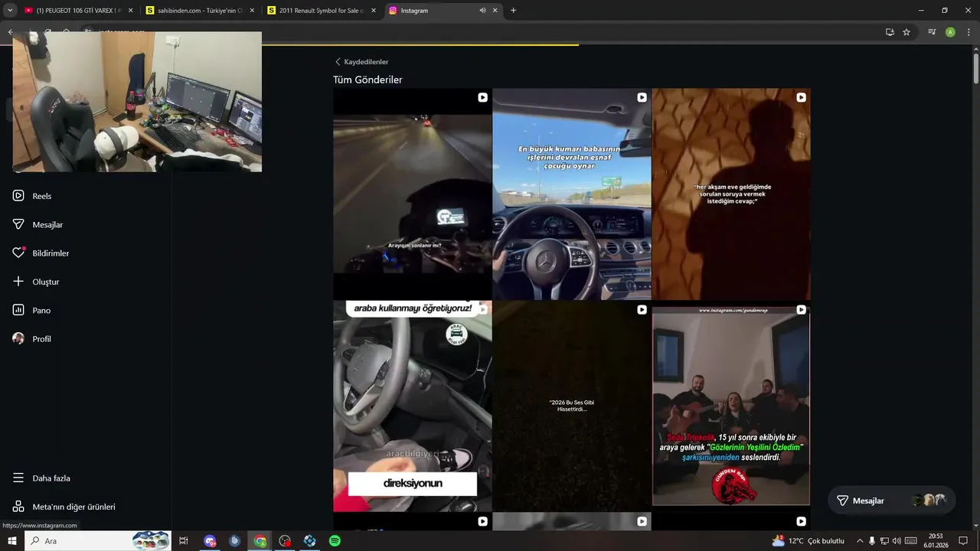
Task: Open the Gündem Rap guitar group reel
Action: 731,406
